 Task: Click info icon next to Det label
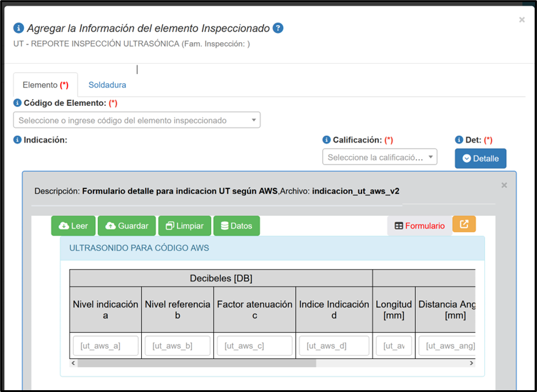pos(459,140)
